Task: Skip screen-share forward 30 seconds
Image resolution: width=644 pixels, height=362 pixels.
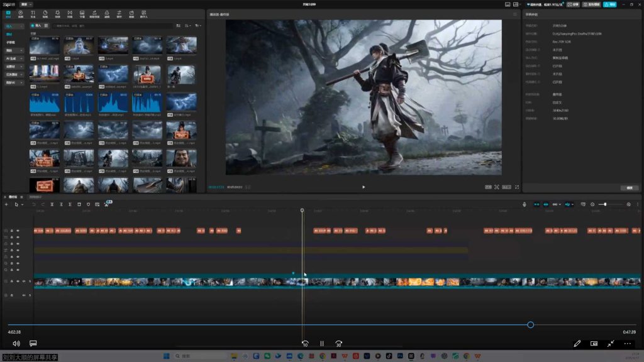Action: tap(338, 344)
